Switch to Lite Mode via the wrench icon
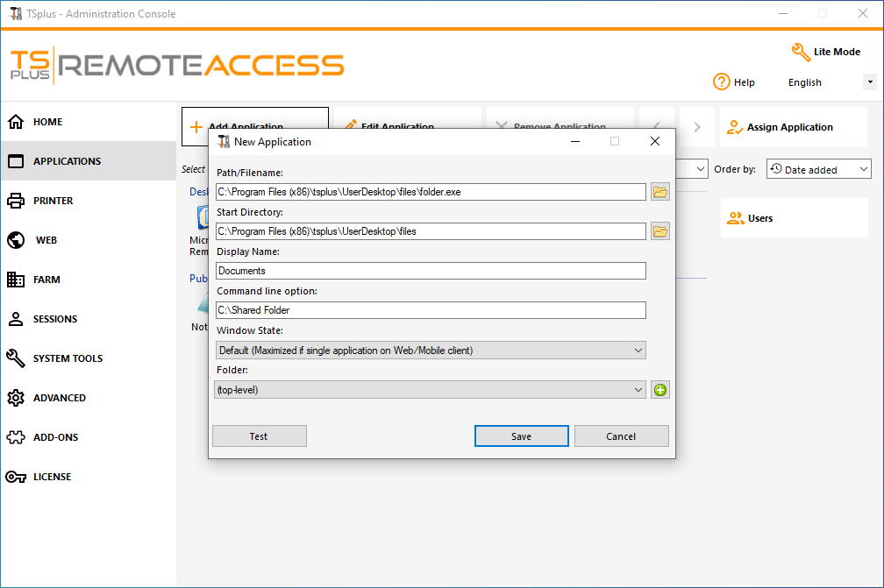Screen dimensions: 884x588 pos(801,52)
